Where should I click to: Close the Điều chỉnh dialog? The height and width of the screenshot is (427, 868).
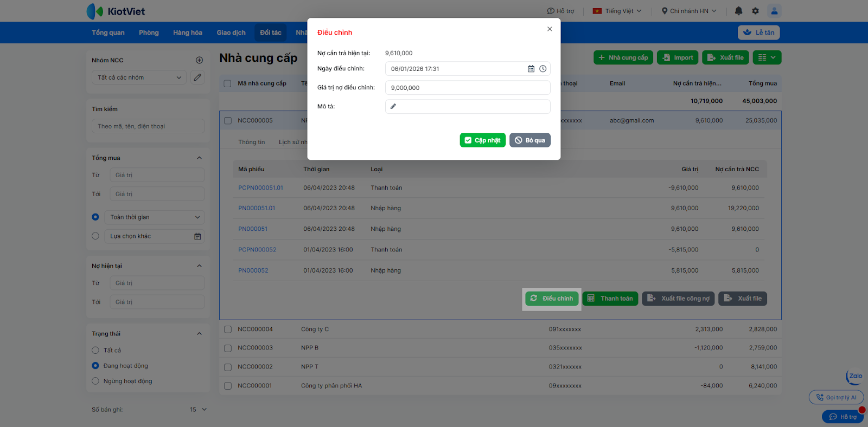coord(550,29)
